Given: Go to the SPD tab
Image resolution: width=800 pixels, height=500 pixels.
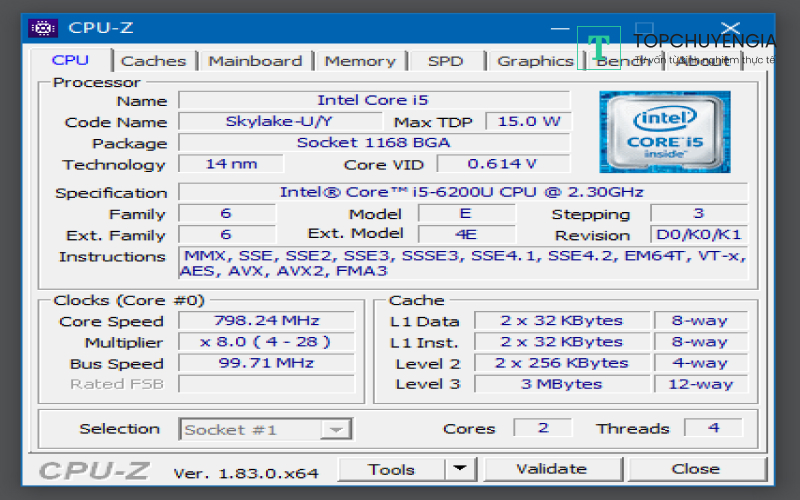Looking at the screenshot, I should [x=445, y=61].
